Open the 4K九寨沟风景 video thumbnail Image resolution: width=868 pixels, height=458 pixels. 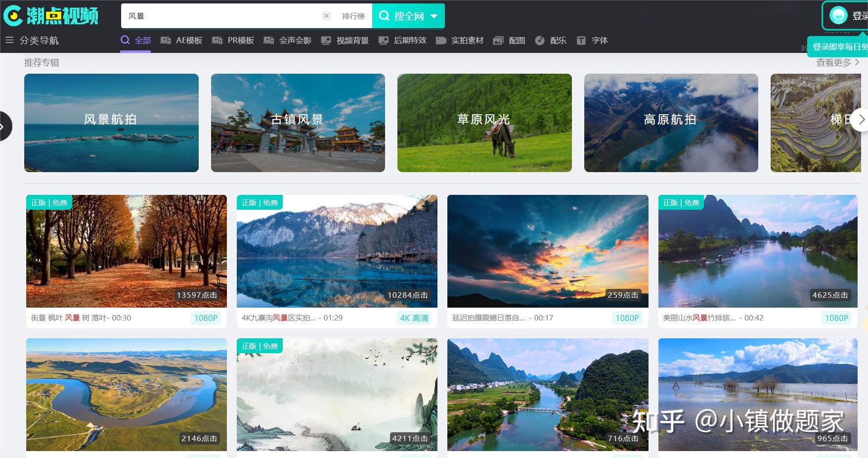click(337, 251)
